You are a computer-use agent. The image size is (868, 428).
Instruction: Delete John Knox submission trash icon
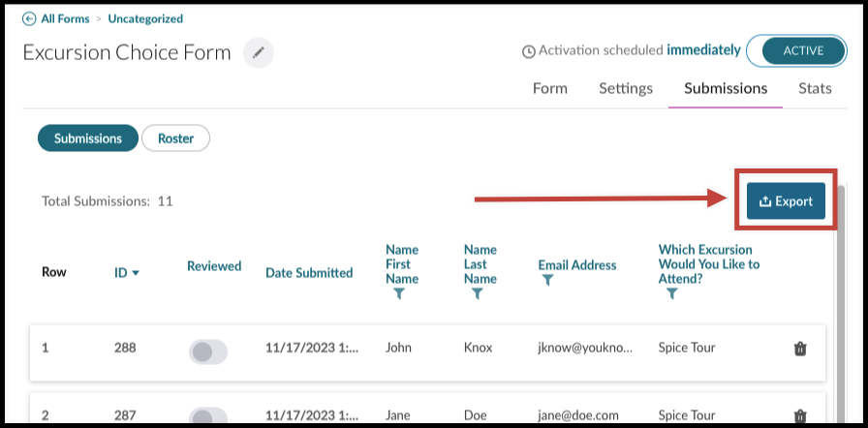coord(800,349)
